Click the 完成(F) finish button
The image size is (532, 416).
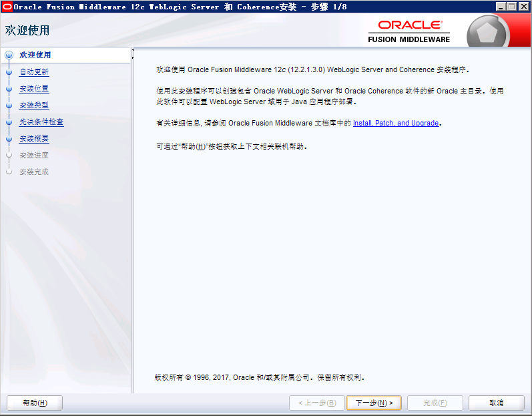point(435,403)
